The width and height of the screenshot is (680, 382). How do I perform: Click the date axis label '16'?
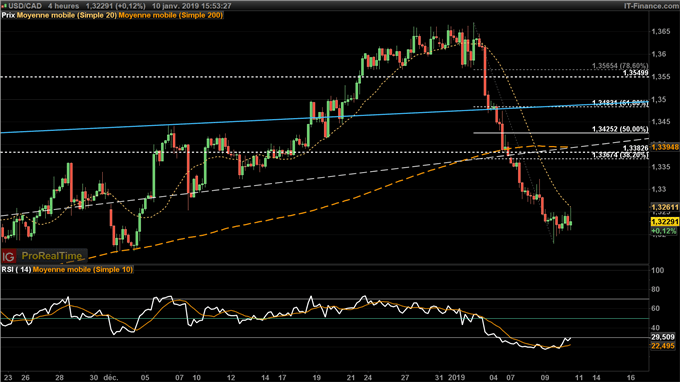[x=631, y=377]
